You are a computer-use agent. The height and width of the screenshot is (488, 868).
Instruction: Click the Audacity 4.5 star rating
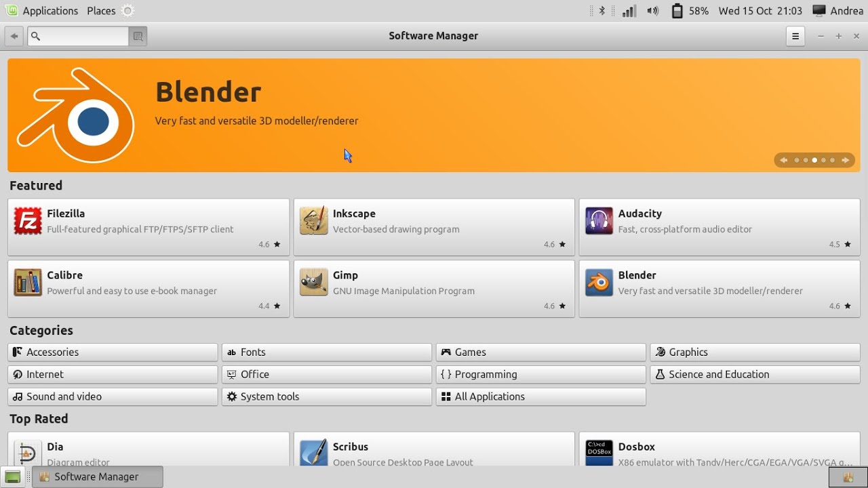click(840, 245)
